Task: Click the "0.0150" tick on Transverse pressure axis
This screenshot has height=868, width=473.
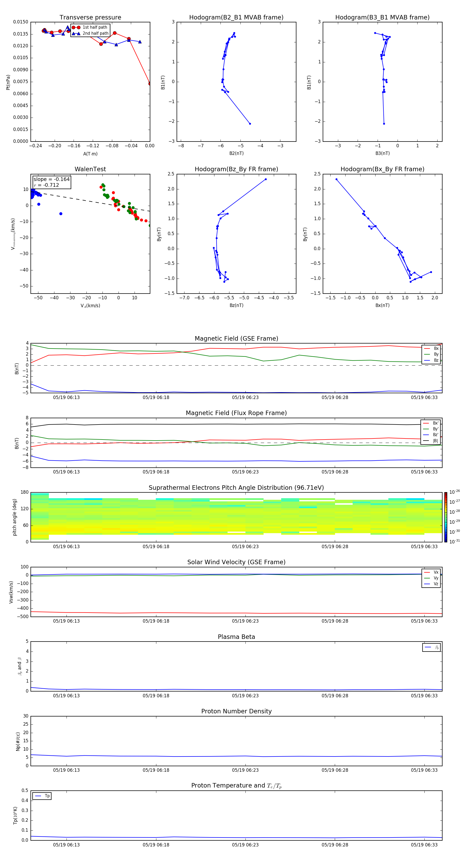Action: click(x=21, y=22)
